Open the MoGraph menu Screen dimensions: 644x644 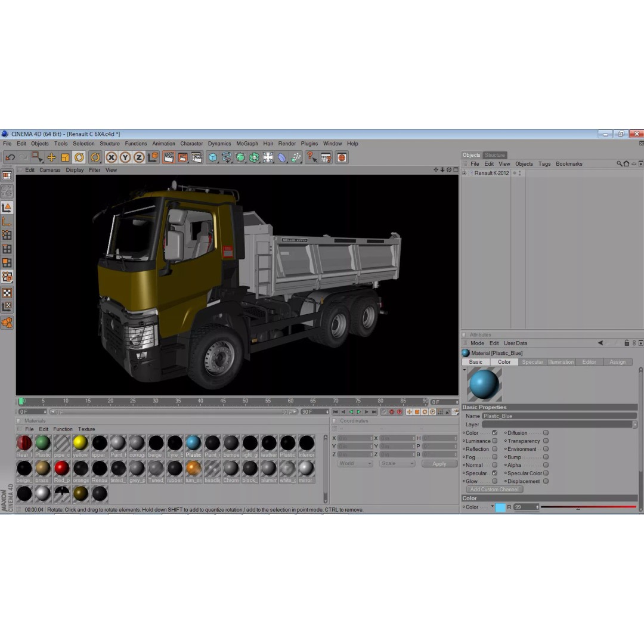coord(247,143)
